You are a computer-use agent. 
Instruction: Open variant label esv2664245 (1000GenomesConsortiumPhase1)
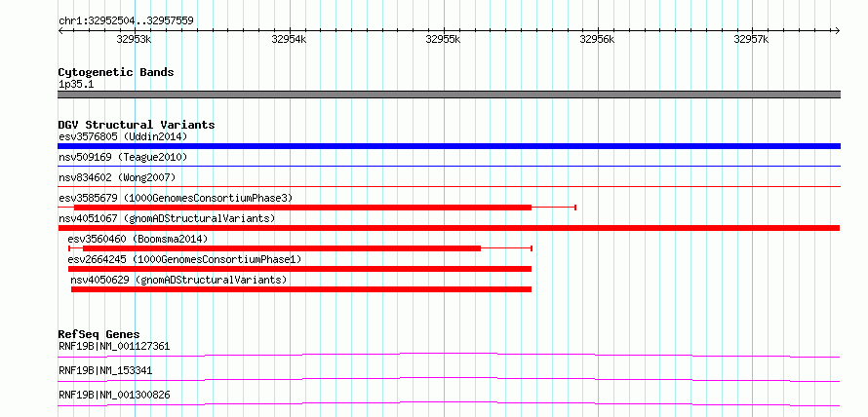click(184, 259)
